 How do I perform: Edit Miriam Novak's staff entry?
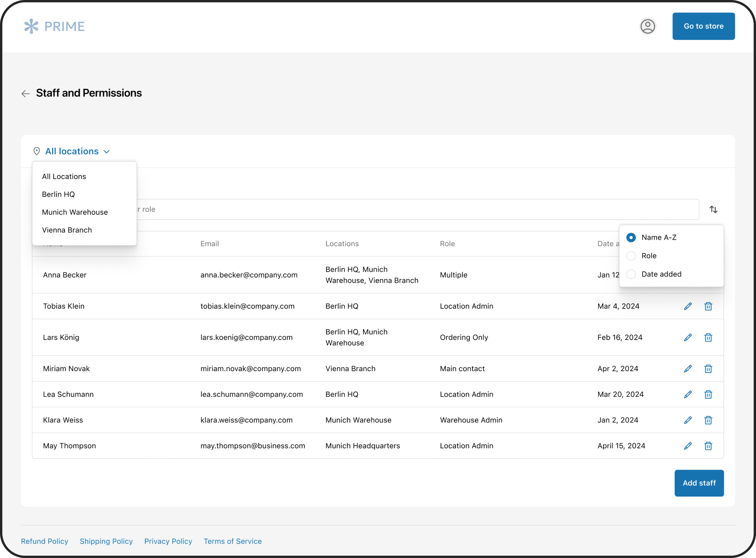tap(688, 368)
